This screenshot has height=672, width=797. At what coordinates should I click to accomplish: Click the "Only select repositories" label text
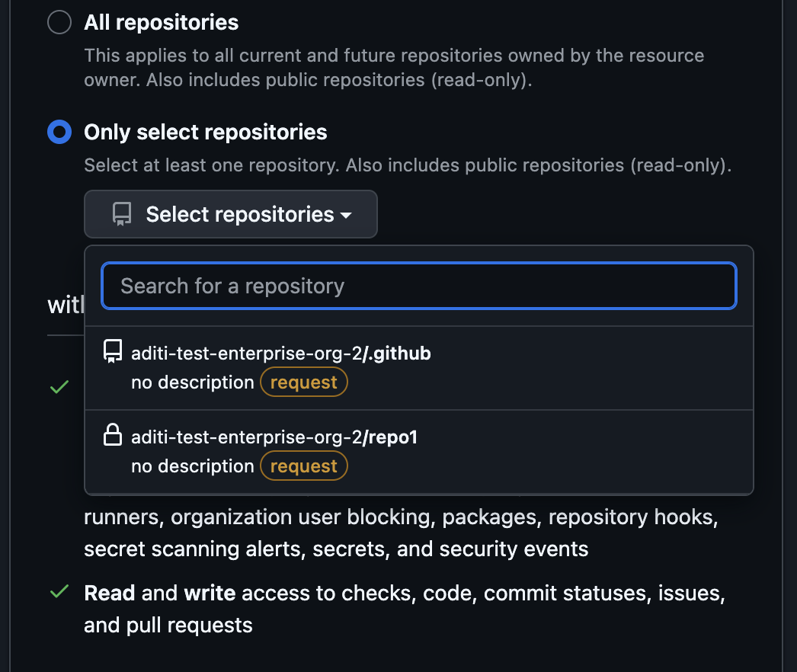(206, 133)
